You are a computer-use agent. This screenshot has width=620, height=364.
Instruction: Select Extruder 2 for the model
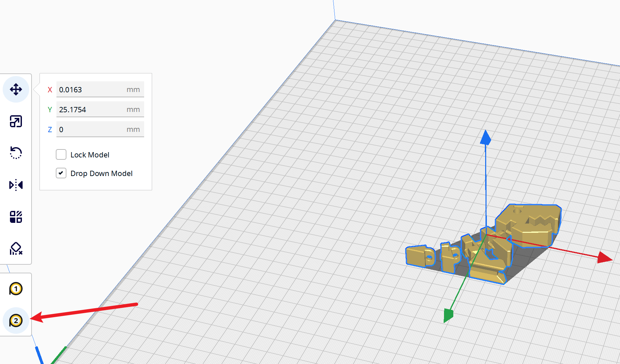coord(16,320)
